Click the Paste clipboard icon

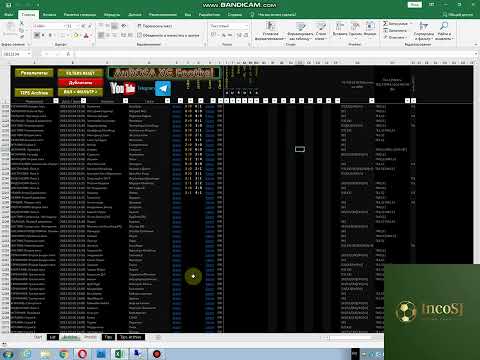(x=10, y=28)
